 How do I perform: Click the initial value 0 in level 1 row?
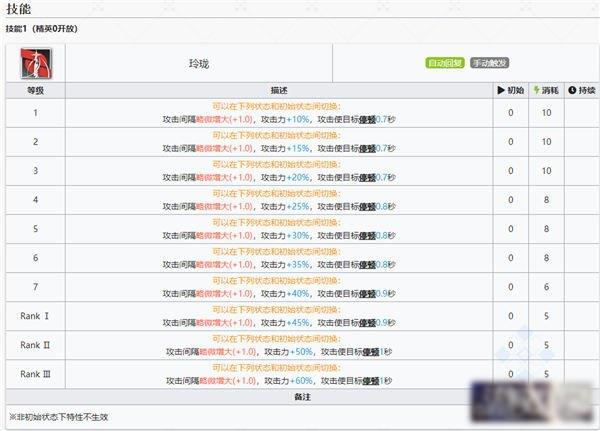pos(511,113)
